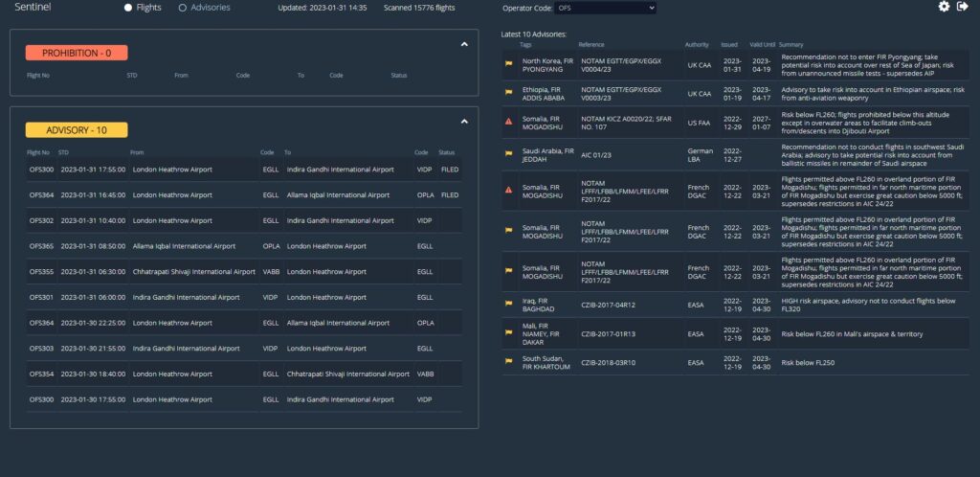The height and width of the screenshot is (477, 980).
Task: Click the PROHIBITION - 0 badge
Action: [77, 53]
